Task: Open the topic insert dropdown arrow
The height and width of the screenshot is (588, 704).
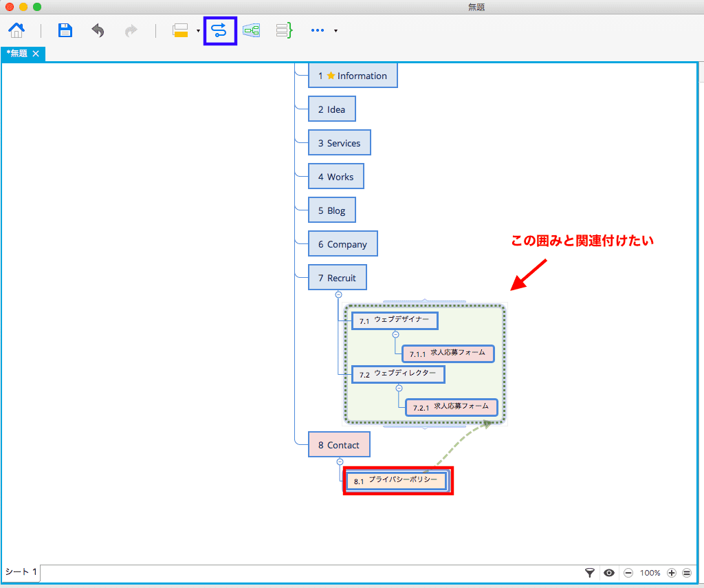Action: tap(198, 31)
